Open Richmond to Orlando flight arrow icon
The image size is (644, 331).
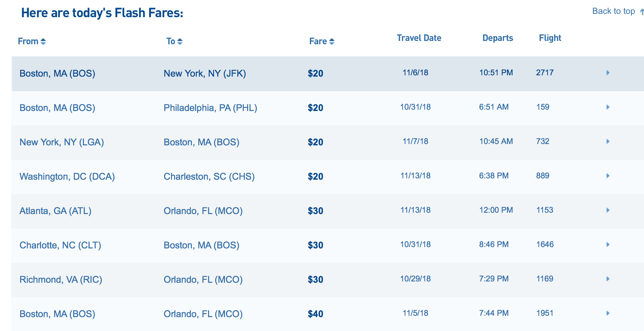[608, 279]
